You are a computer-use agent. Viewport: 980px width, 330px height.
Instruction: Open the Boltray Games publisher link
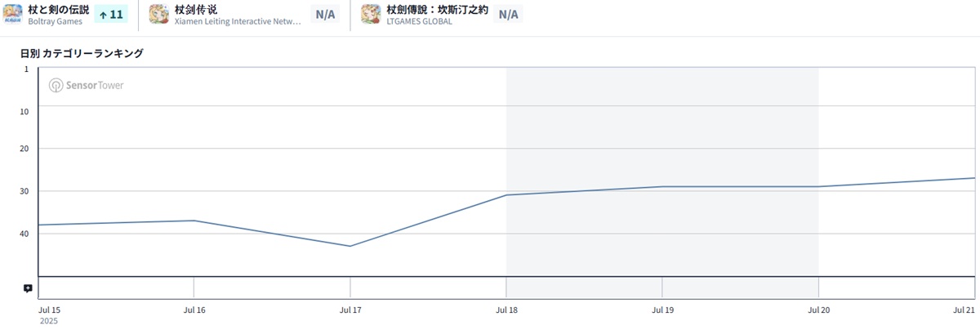point(56,22)
